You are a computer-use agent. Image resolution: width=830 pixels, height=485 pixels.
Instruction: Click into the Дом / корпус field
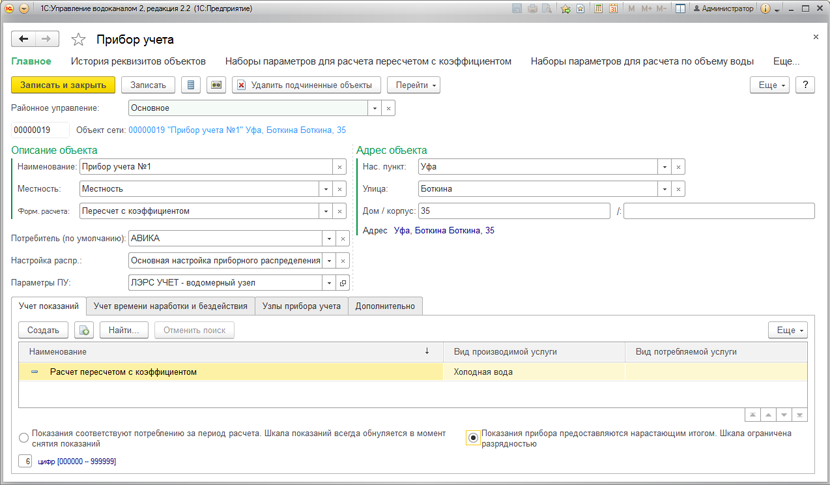(513, 211)
